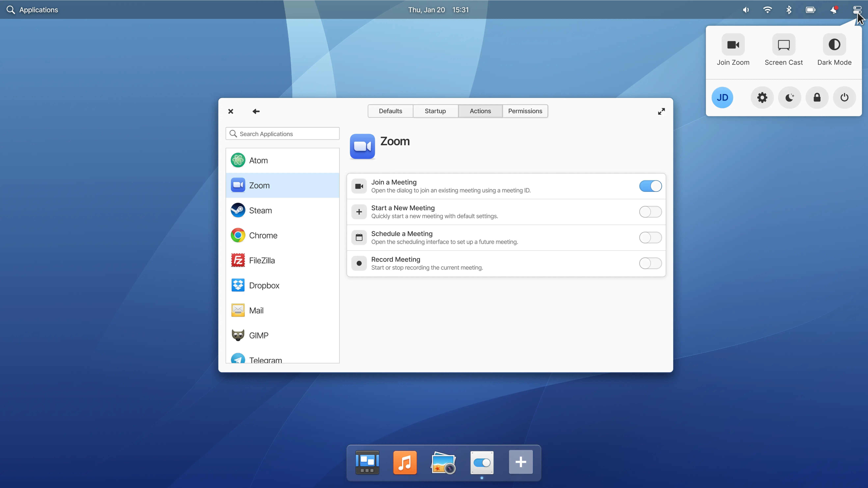The width and height of the screenshot is (868, 488).
Task: Click the Search Applications field
Action: pyautogui.click(x=282, y=134)
